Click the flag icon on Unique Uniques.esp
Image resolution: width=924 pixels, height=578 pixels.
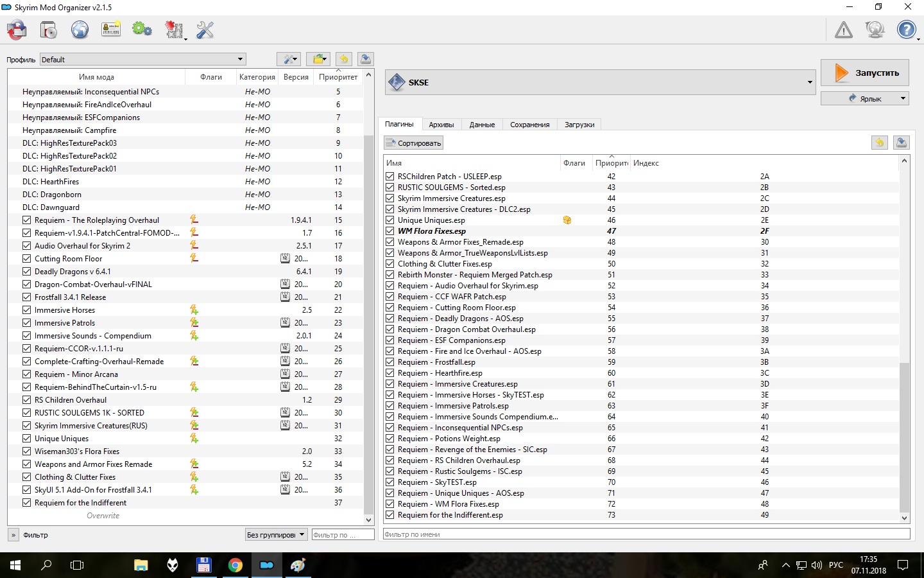click(567, 220)
